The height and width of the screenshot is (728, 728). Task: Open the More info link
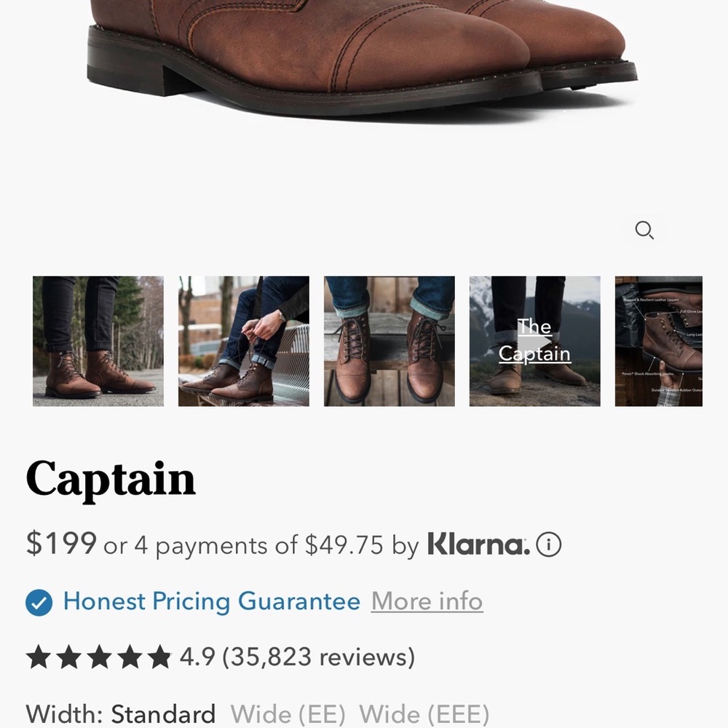tap(427, 601)
